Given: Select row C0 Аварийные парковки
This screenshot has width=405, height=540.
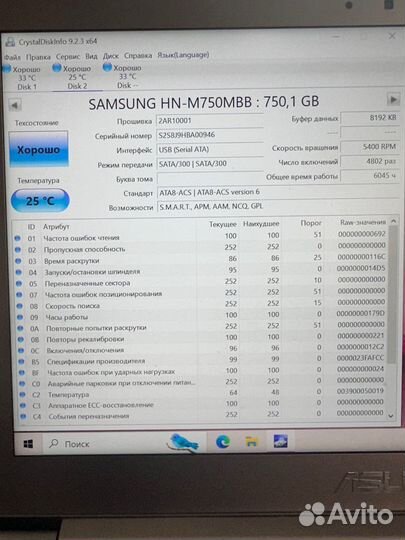Looking at the screenshot, I should (x=200, y=382).
